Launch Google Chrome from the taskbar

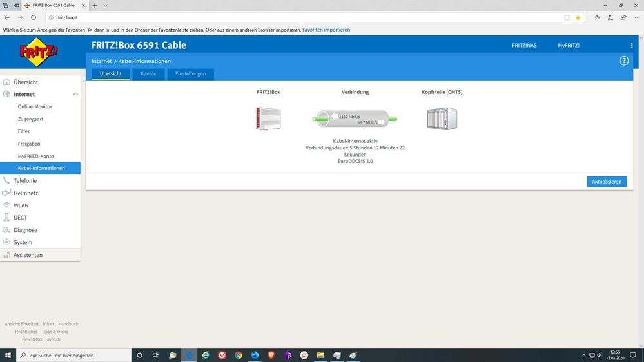(x=239, y=355)
